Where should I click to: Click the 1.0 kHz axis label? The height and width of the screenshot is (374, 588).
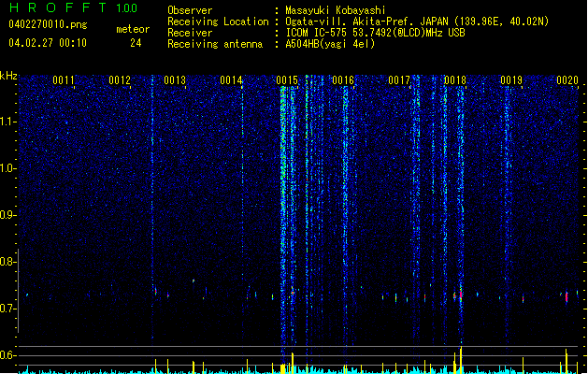[7, 168]
